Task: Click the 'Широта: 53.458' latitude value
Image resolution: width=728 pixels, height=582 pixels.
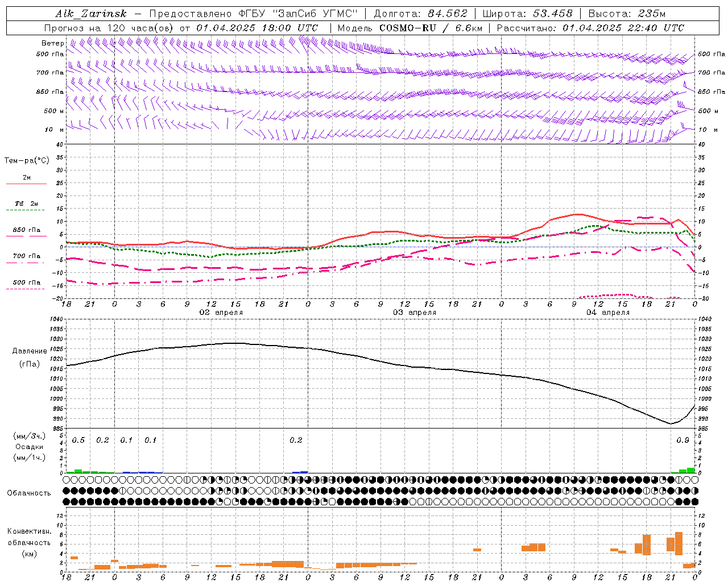Action: [x=527, y=14]
